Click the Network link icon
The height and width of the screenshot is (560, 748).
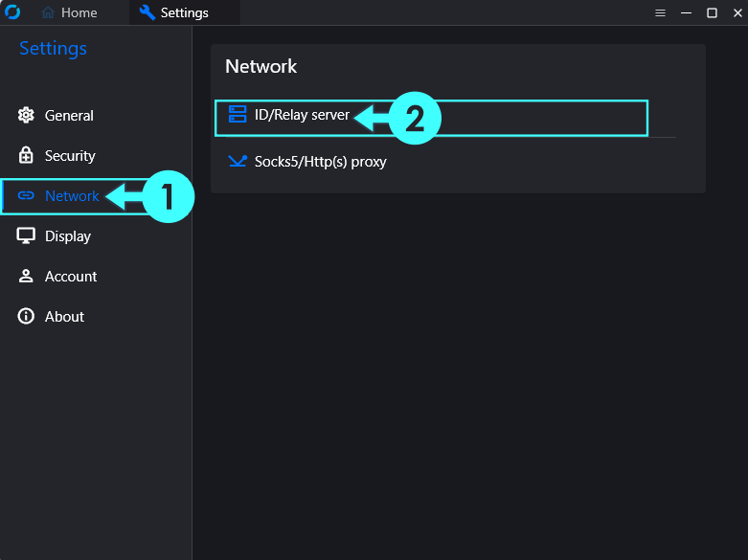pos(26,195)
